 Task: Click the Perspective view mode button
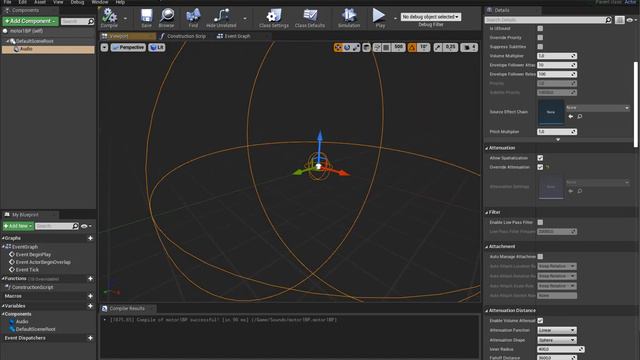point(128,47)
